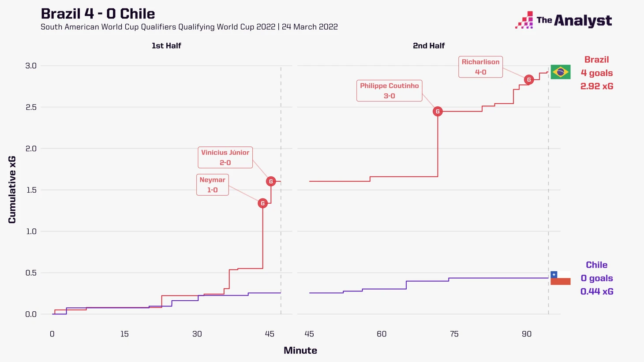
Task: Select Neymar's goal marker on the chart
Action: click(262, 203)
